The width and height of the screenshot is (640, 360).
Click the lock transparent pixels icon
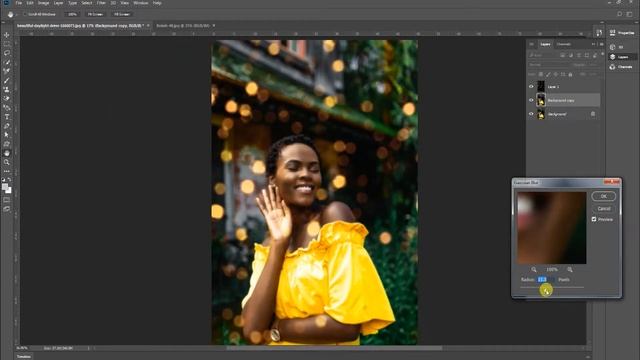(x=541, y=74)
